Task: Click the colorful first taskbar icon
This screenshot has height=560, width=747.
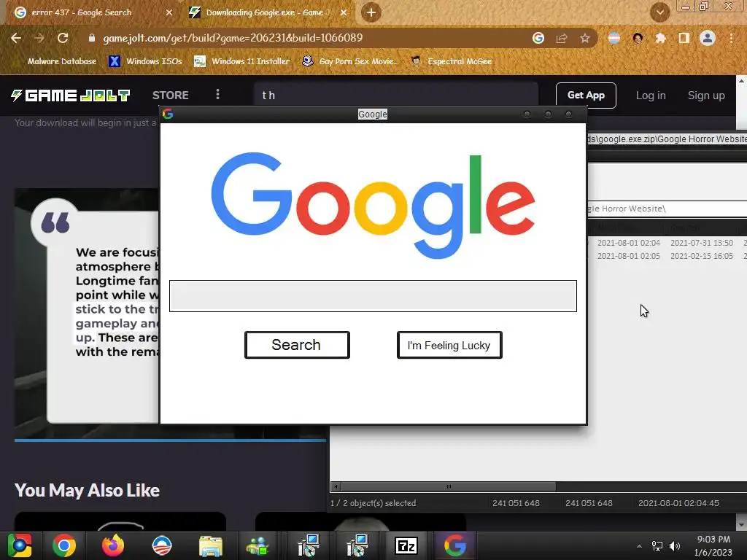Action: pyautogui.click(x=20, y=545)
